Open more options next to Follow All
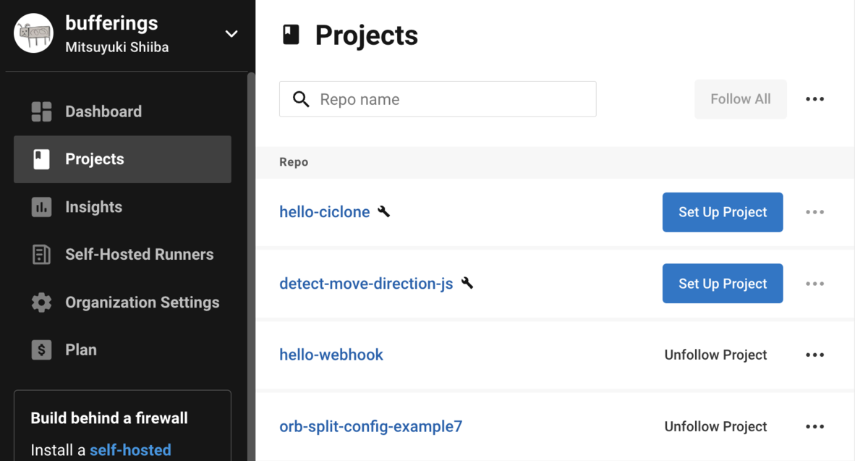Screen dimensions: 868x461 814,99
